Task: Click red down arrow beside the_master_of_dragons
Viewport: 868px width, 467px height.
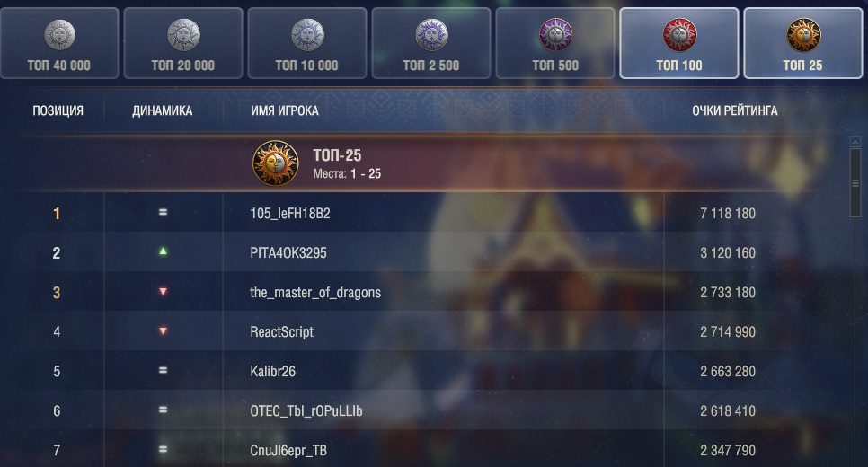Action: pyautogui.click(x=163, y=292)
